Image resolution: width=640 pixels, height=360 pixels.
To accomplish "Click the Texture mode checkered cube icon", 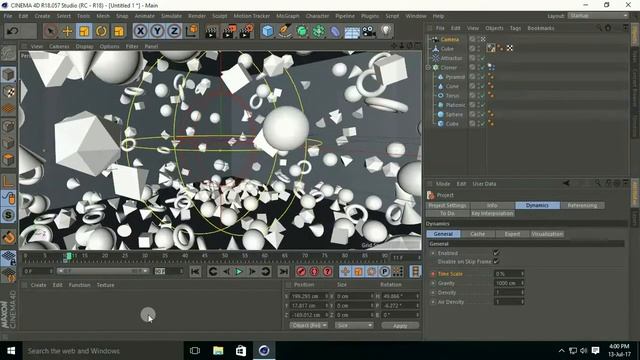I will 9,92.
